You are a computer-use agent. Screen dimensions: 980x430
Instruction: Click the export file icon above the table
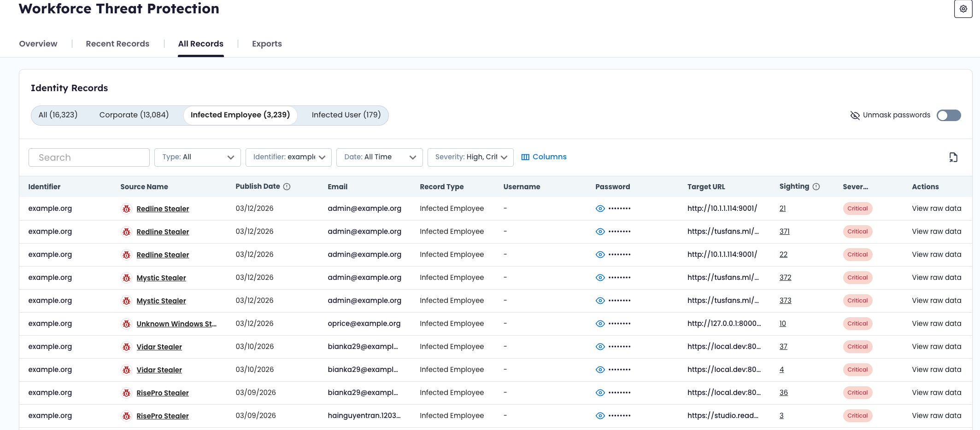(953, 157)
